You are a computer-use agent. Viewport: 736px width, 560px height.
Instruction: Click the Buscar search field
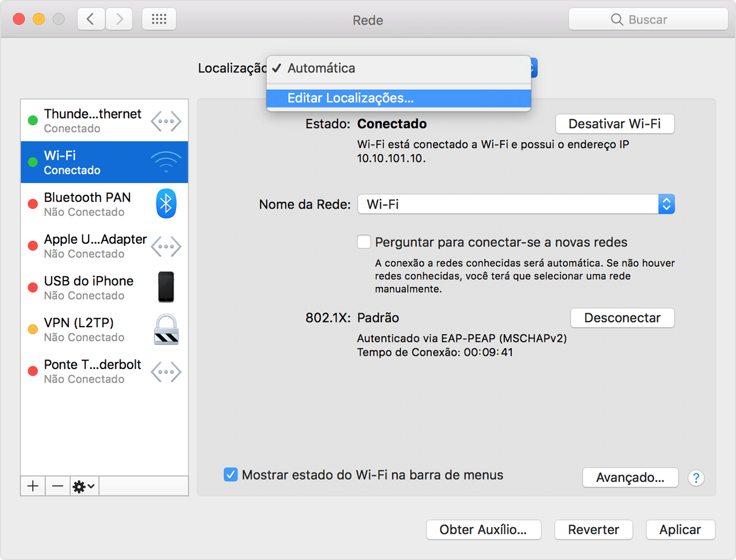point(648,20)
